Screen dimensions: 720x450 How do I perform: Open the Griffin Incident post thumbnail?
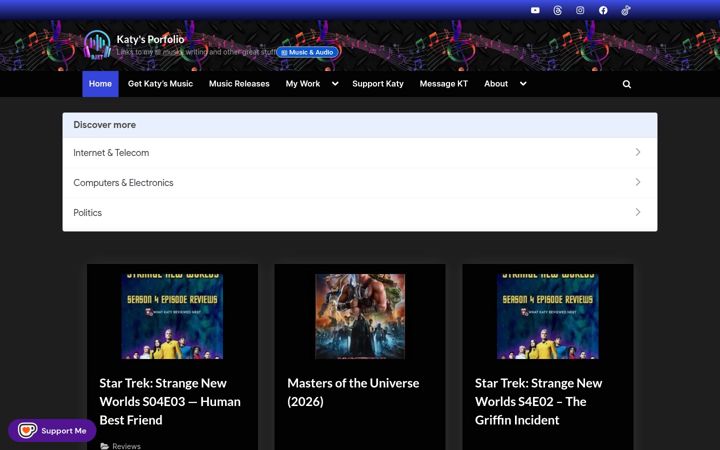(x=548, y=316)
